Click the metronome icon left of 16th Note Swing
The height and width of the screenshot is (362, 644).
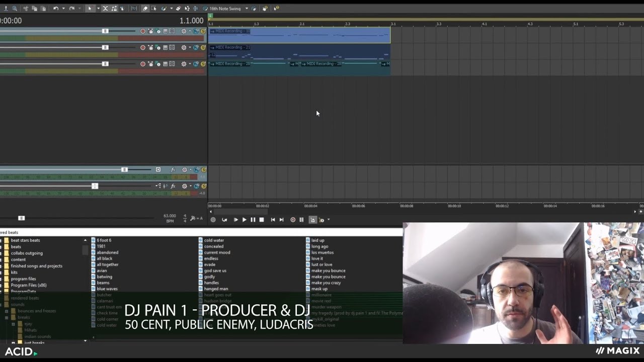point(205,9)
